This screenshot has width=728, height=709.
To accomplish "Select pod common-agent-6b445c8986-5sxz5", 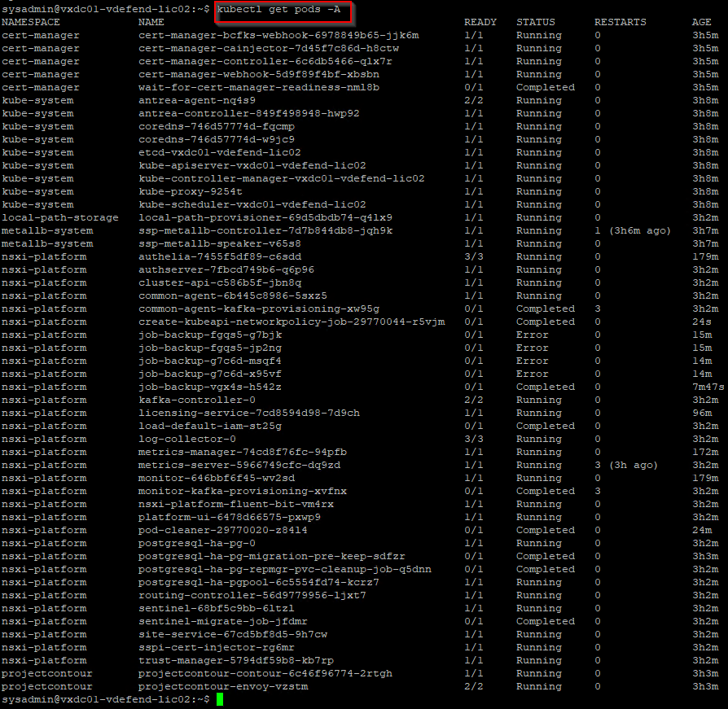I will tap(233, 295).
